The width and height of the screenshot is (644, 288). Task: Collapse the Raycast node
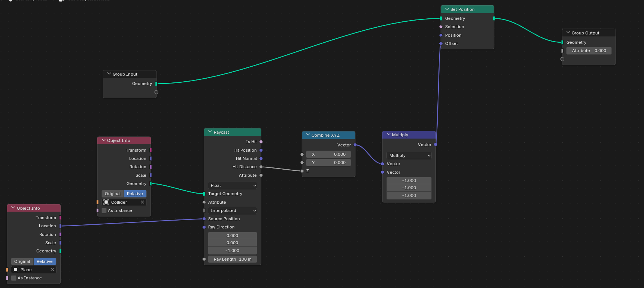[210, 132]
